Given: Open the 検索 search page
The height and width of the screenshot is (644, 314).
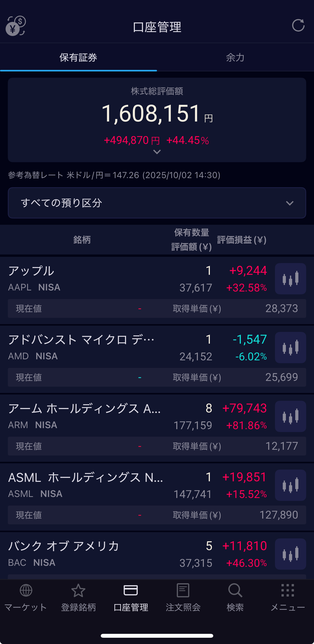Looking at the screenshot, I should pos(235,598).
